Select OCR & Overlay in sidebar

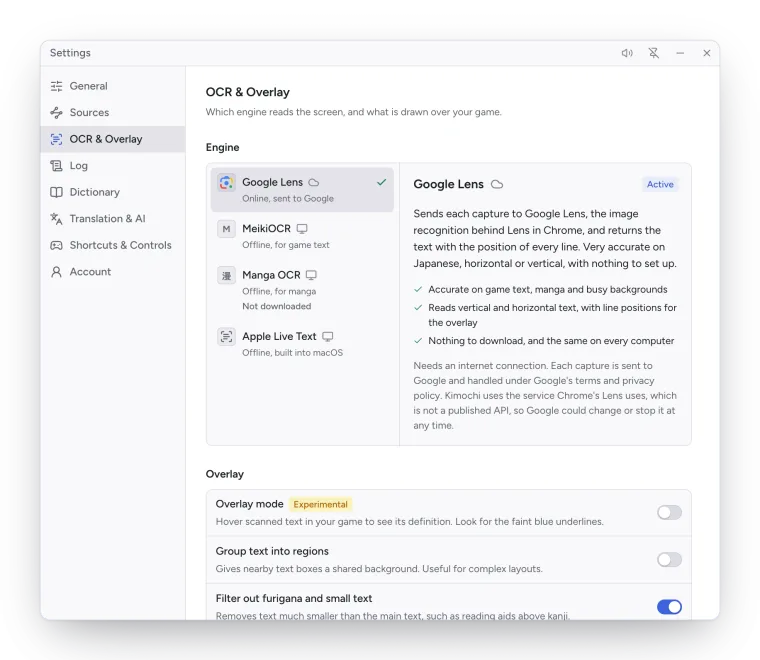(x=112, y=139)
